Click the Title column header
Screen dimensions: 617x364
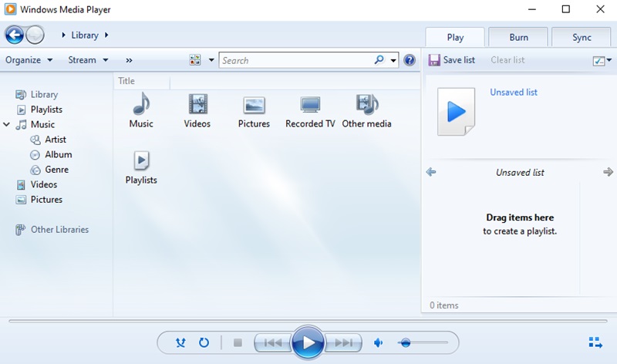(143, 81)
